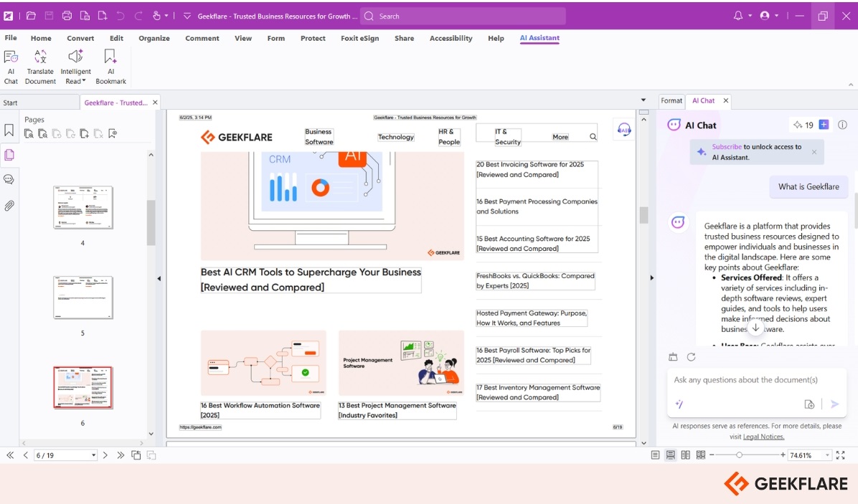
Task: Add a document to AI chat
Action: pos(809,404)
